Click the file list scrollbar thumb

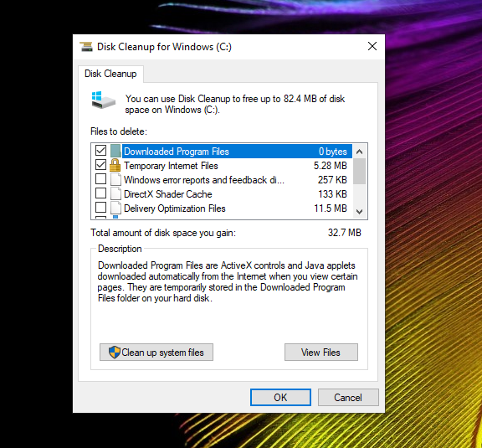click(359, 171)
